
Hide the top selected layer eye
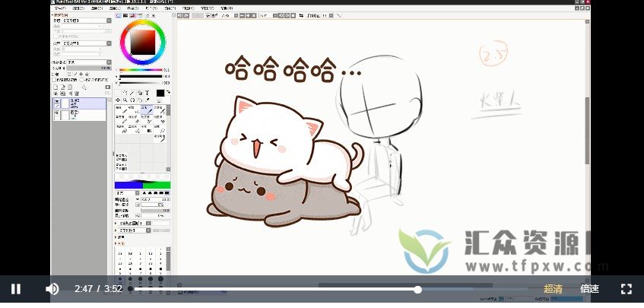[x=57, y=101]
